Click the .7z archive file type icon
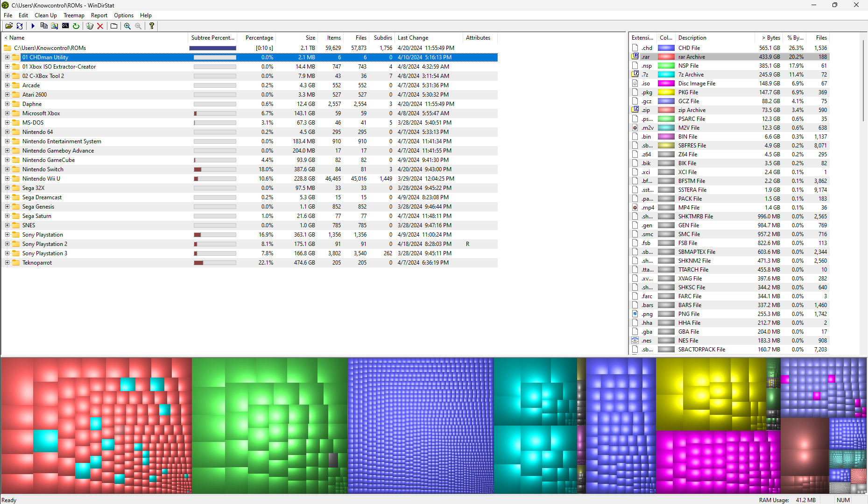The width and height of the screenshot is (868, 504). pos(635,75)
